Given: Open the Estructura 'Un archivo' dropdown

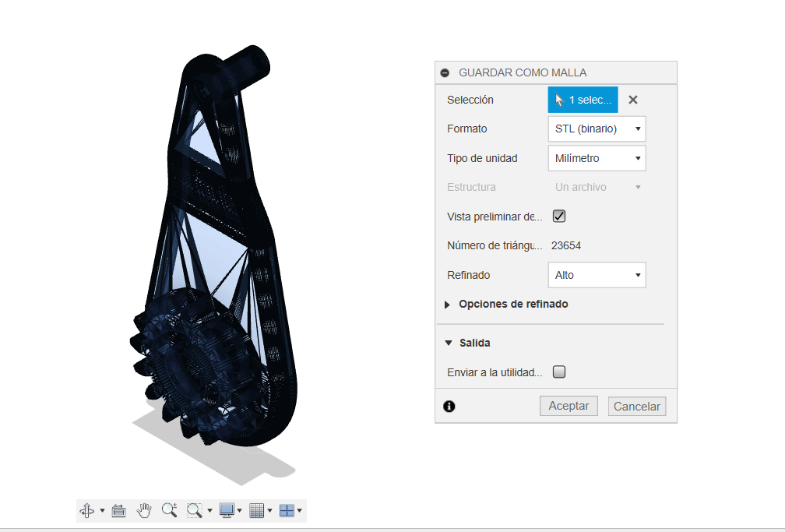Looking at the screenshot, I should [597, 187].
